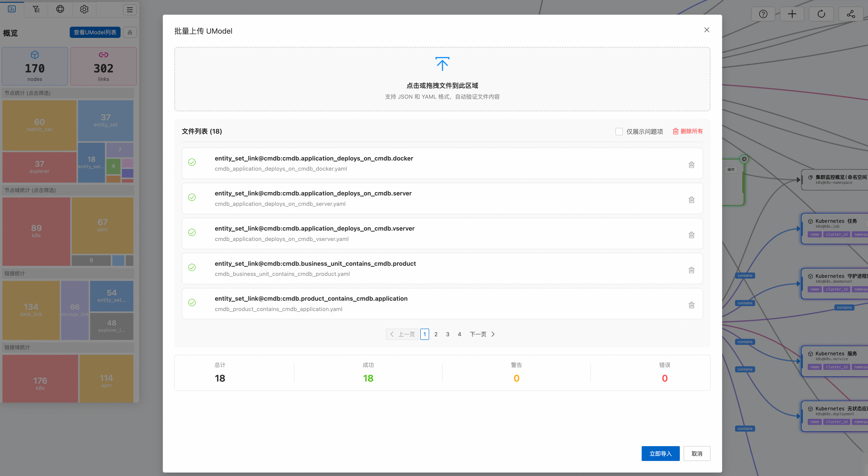This screenshot has width=868, height=476.
Task: Click trash icon for cmdb_business_unit_contains_cmdb_product.yaml
Action: (691, 270)
